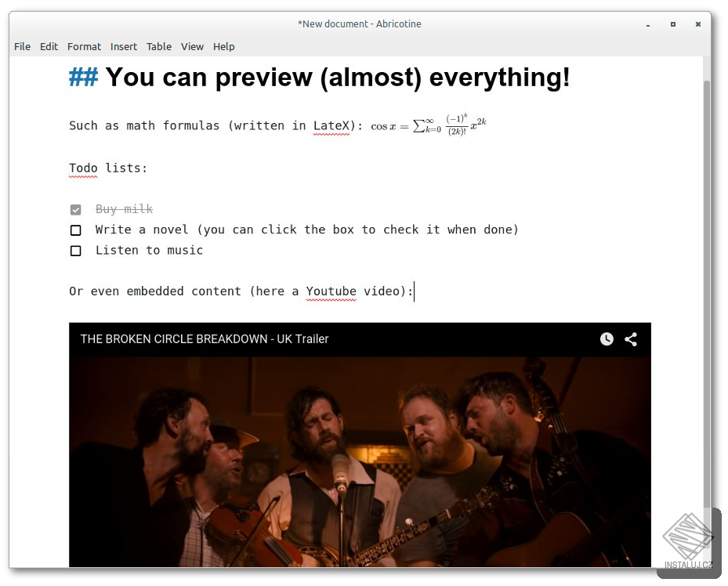Open the Insert menu

pos(124,46)
